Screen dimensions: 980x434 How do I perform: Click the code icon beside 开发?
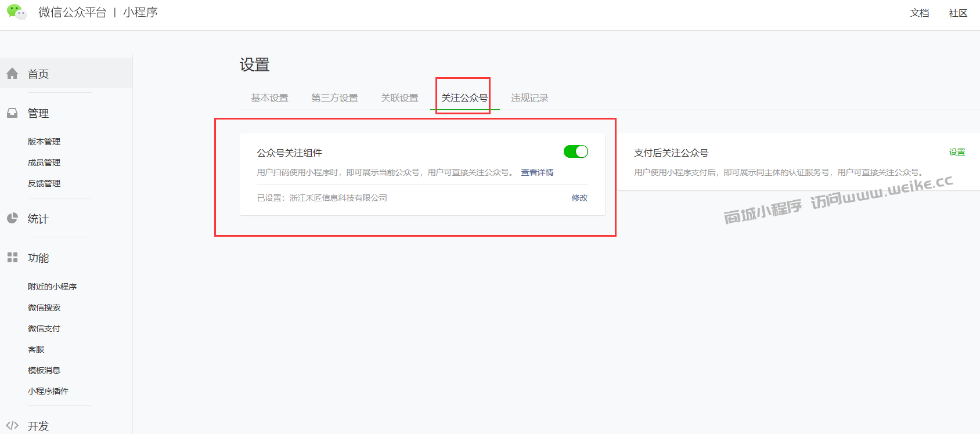tap(12, 425)
